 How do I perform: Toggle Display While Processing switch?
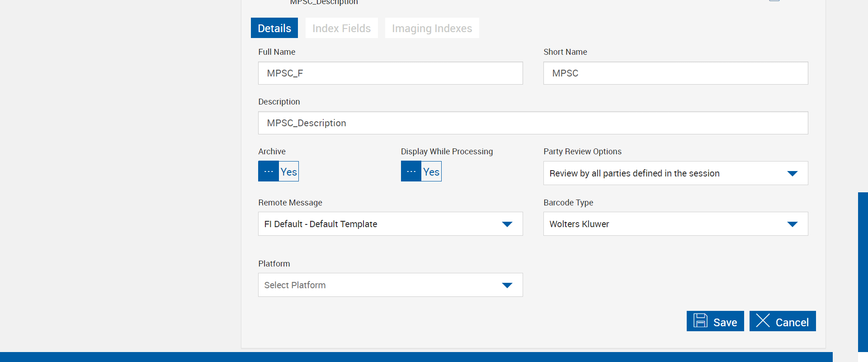click(421, 171)
